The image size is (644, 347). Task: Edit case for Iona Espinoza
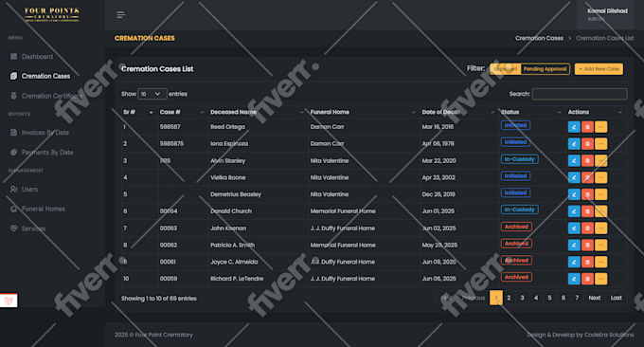coord(574,144)
